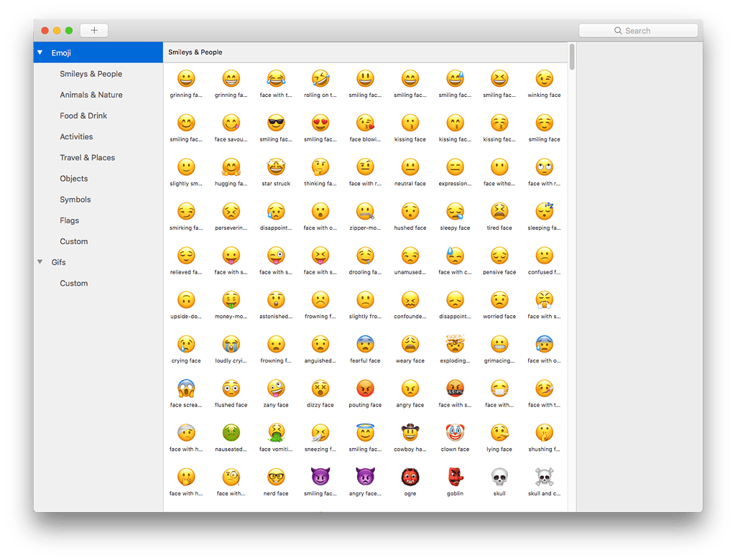Screen dimensions: 735x560
Task: Pick the clown face emoji
Action: [455, 433]
